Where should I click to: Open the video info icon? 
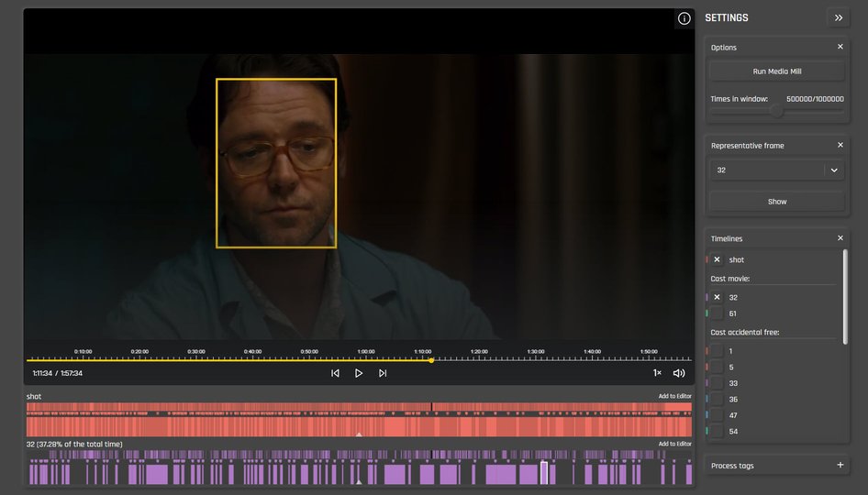(684, 19)
